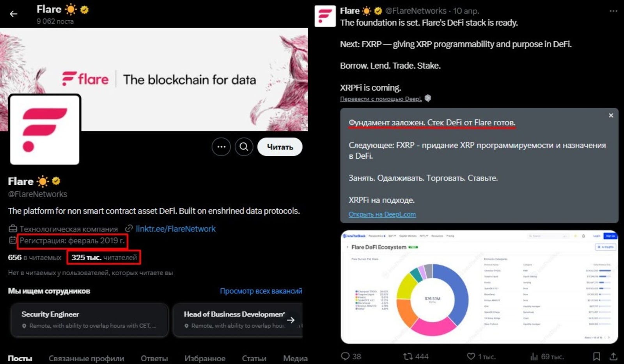The height and width of the screenshot is (364, 624).
Task: Select the Статьи tab
Action: [x=254, y=358]
